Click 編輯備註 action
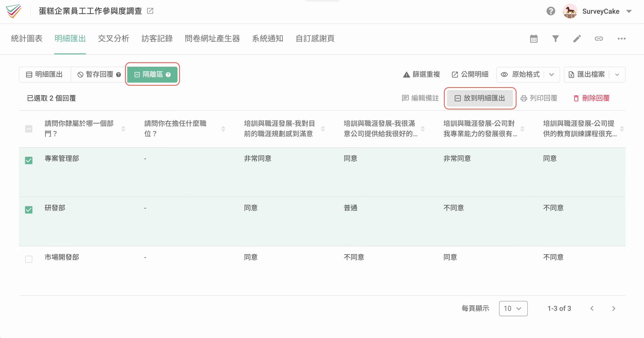Viewport: 644px width, 338px height. (x=420, y=98)
